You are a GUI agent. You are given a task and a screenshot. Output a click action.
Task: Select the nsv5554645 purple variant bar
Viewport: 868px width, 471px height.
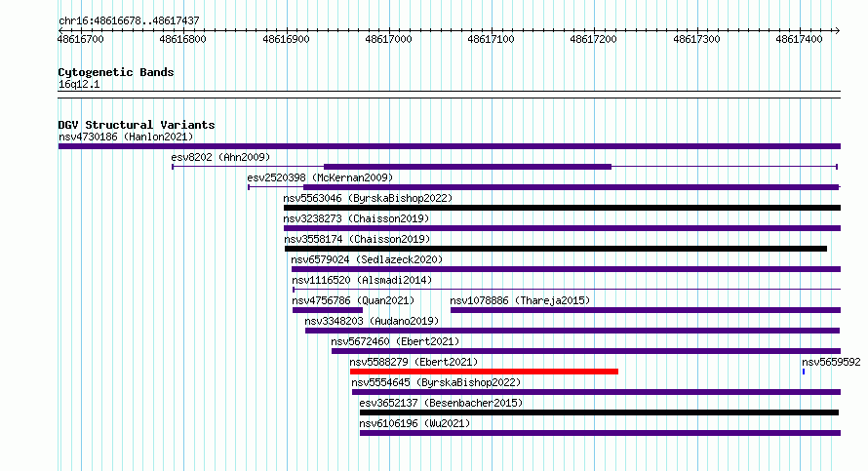click(596, 392)
